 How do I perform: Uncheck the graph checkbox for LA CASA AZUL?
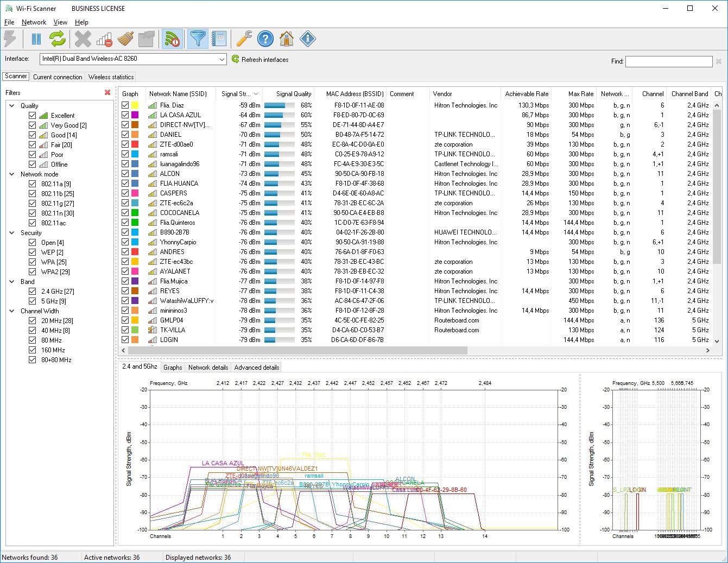pos(125,115)
